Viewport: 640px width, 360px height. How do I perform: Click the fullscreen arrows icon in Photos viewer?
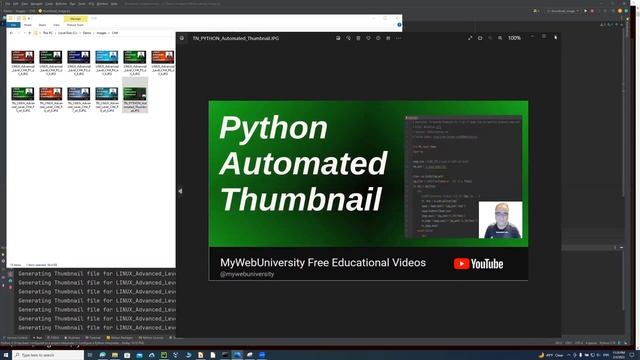tap(470, 38)
